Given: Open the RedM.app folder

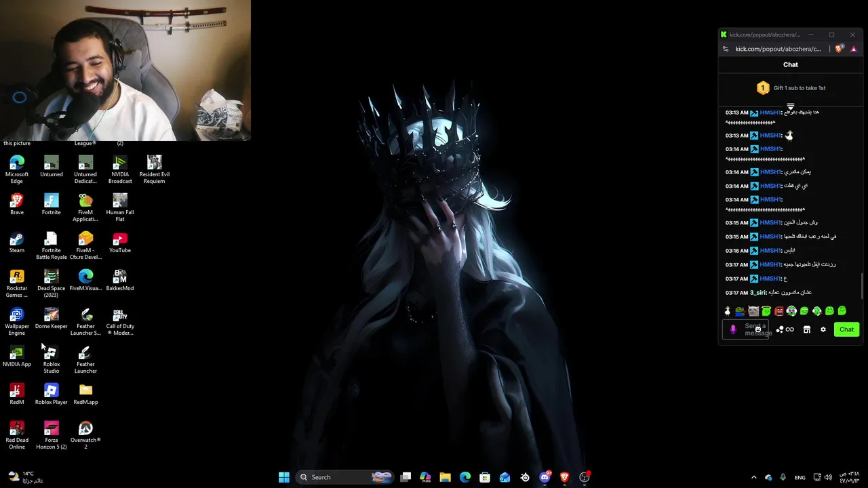Looking at the screenshot, I should (85, 394).
